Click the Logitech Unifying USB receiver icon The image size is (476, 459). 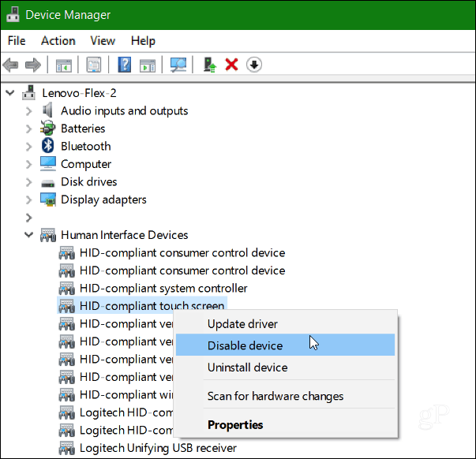[x=67, y=448]
